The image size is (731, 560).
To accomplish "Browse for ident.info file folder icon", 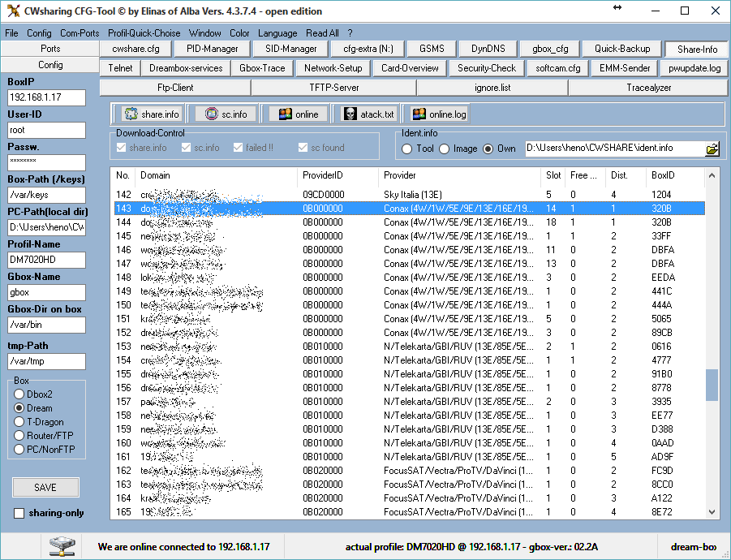I will [712, 149].
